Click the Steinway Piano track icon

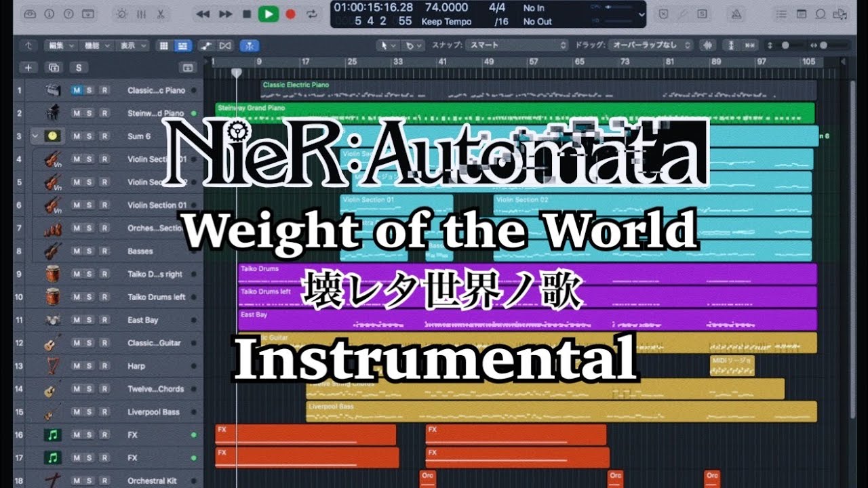53,113
